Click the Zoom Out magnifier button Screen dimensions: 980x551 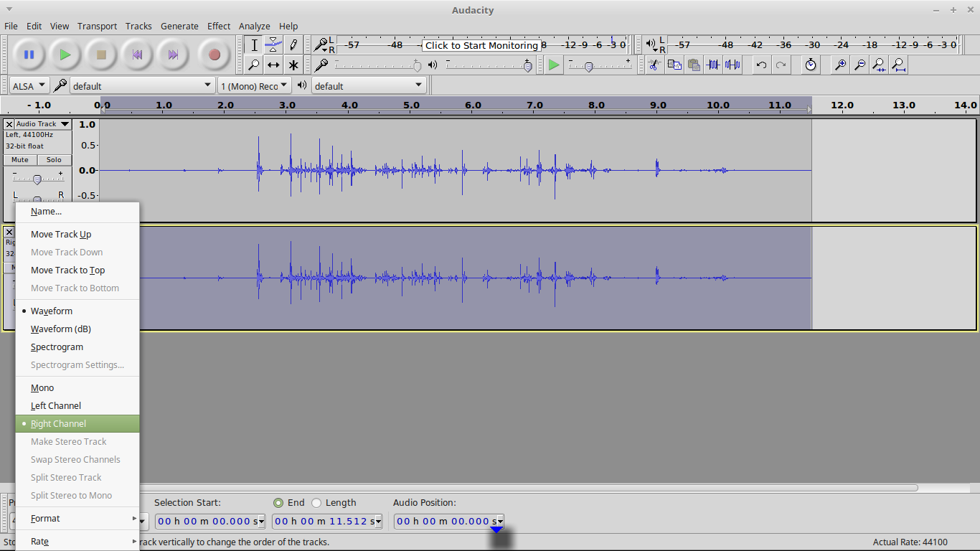[859, 65]
